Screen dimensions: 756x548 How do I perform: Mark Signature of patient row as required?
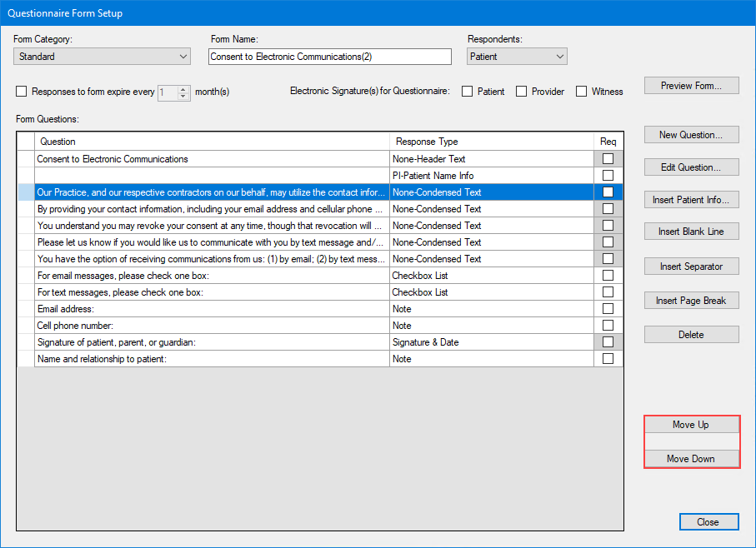608,341
